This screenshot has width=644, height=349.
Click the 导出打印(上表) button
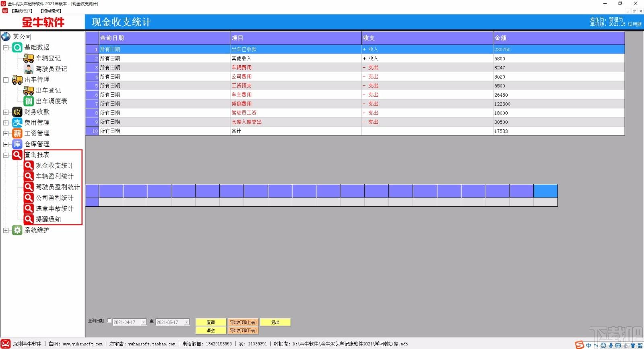(243, 322)
